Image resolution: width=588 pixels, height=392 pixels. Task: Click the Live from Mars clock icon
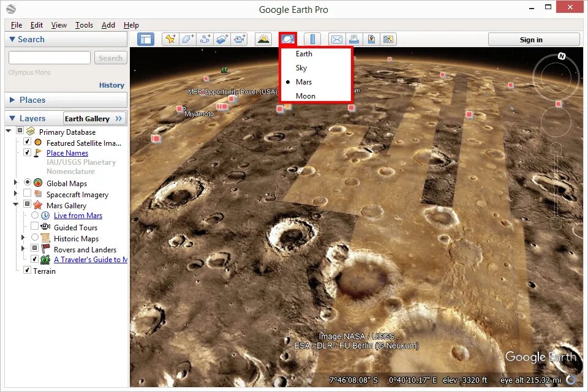(x=45, y=216)
